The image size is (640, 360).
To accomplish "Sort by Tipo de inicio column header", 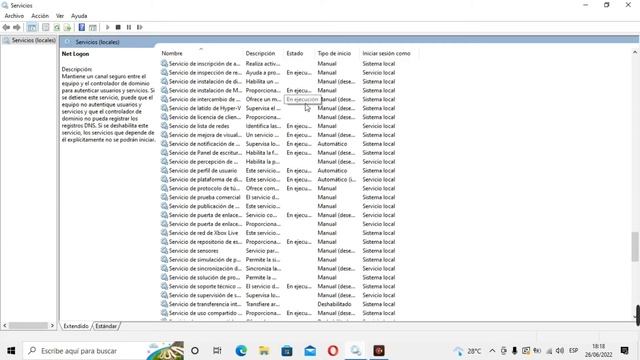I will pyautogui.click(x=334, y=53).
